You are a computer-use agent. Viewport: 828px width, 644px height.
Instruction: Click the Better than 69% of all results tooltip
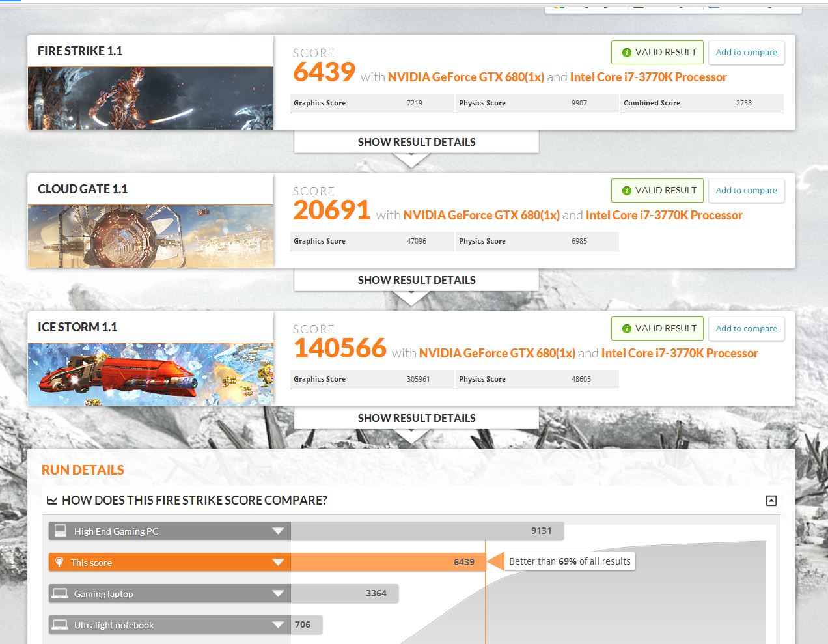tap(570, 561)
